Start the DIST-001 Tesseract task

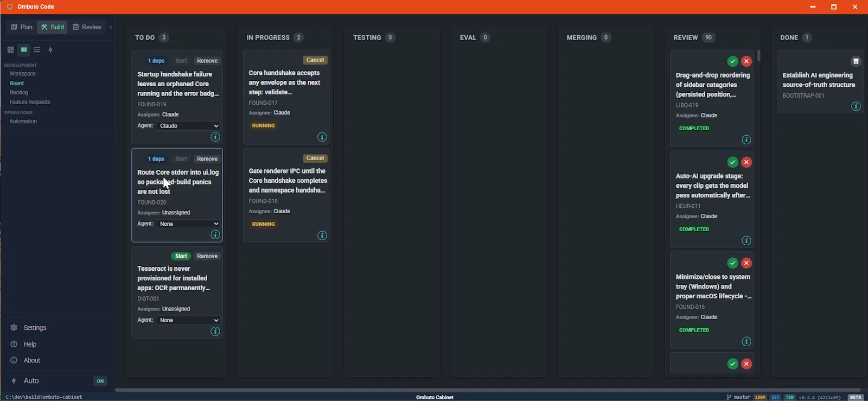(x=181, y=256)
